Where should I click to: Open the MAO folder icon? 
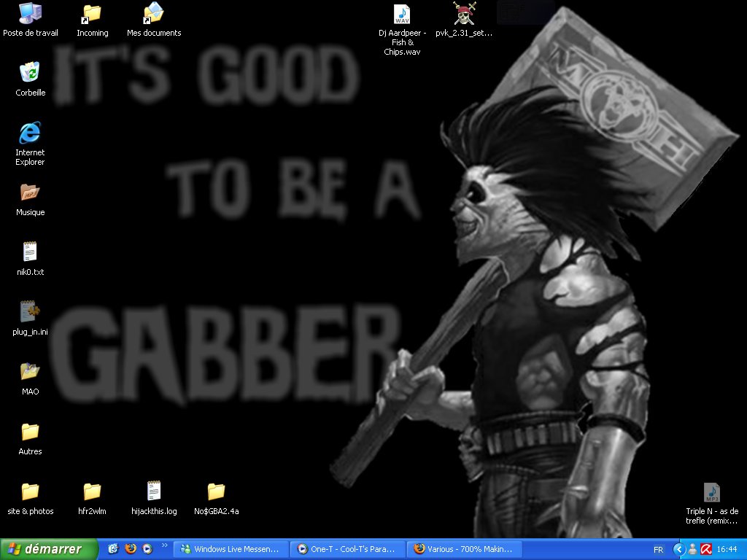click(x=30, y=379)
